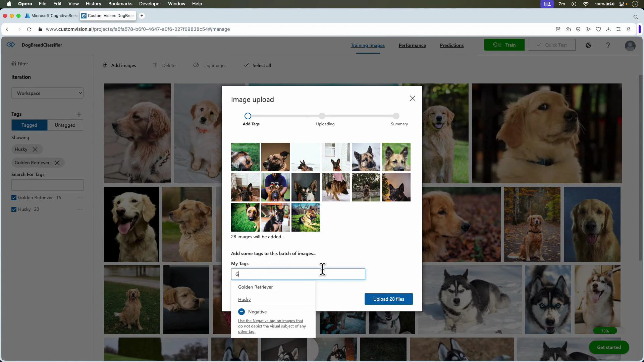Click the Filter icon in sidebar
The image size is (644, 362).
[x=14, y=63]
